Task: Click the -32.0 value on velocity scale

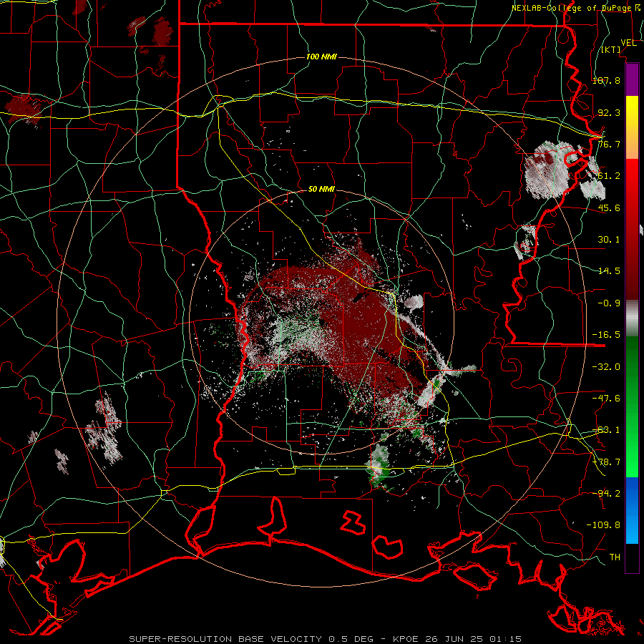Action: (606, 367)
